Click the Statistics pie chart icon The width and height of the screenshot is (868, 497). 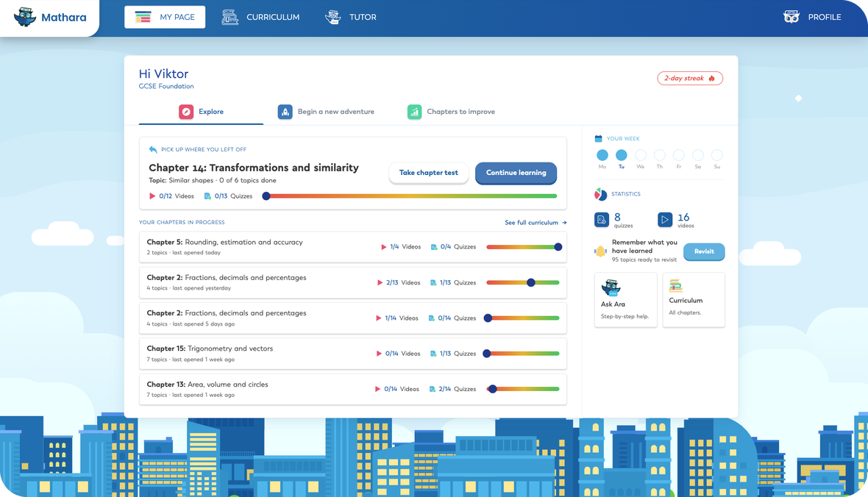tap(601, 194)
